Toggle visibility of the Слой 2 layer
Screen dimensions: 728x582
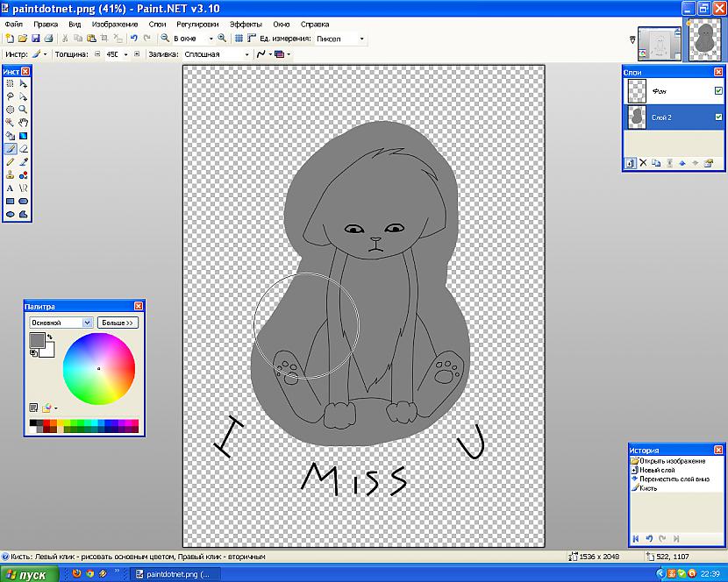pyautogui.click(x=718, y=117)
